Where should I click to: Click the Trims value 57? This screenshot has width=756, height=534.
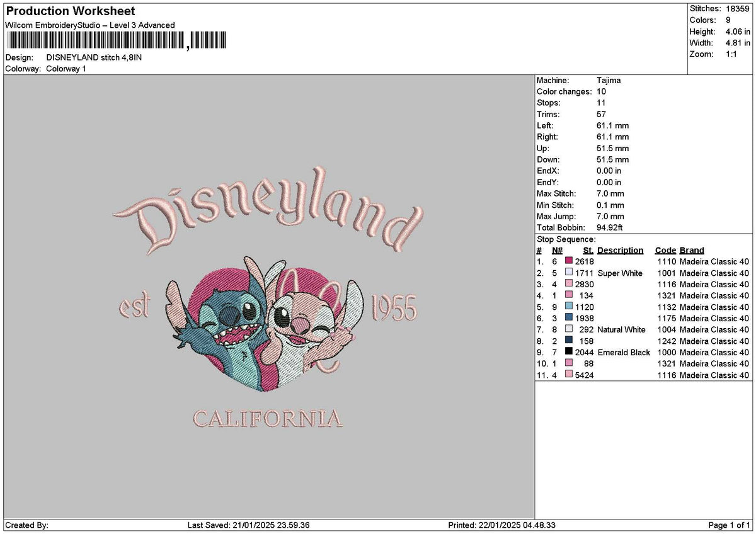(601, 115)
